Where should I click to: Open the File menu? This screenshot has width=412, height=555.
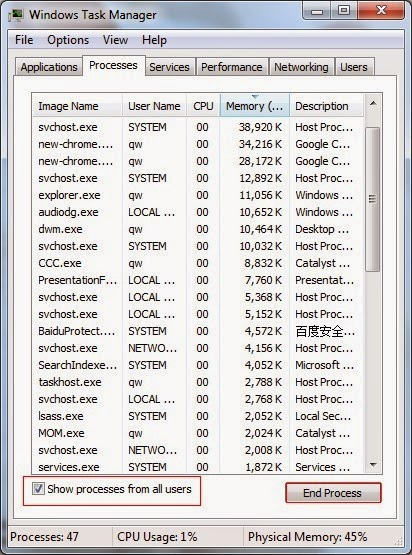[24, 40]
